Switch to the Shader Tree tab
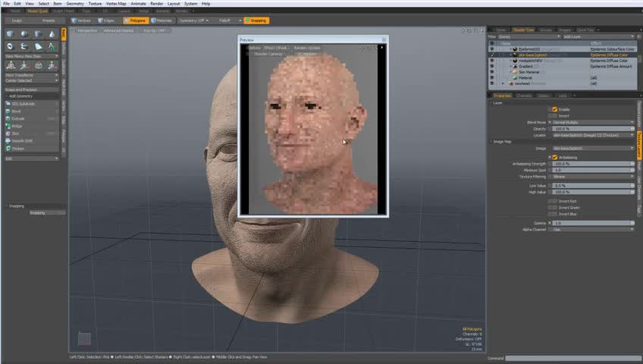The width and height of the screenshot is (643, 364). (x=522, y=30)
